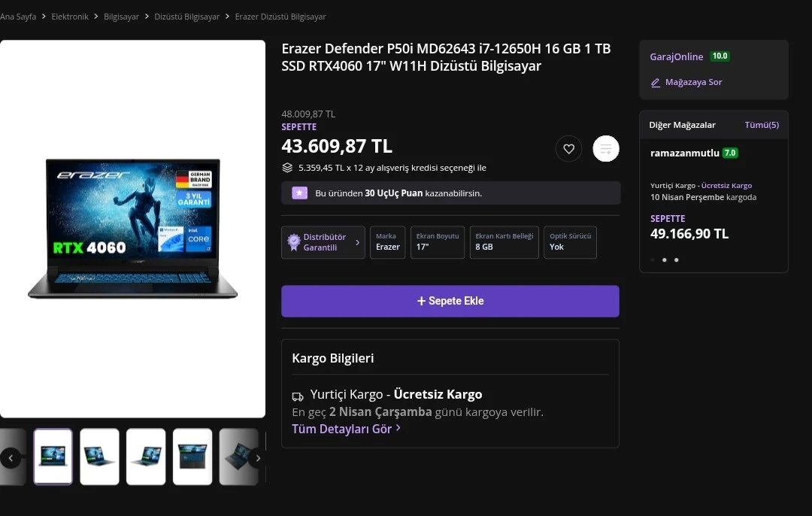Add product to favorites with heart icon
Screen dimensions: 812x516
tap(568, 149)
